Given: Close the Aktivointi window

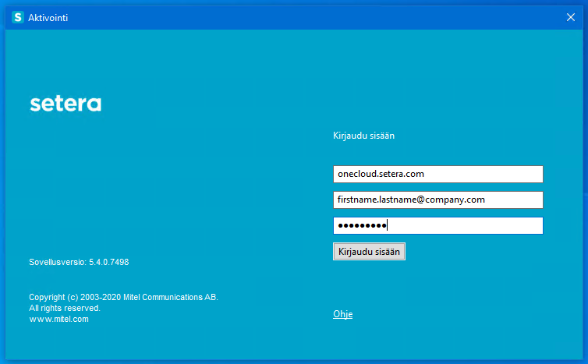Looking at the screenshot, I should 570,17.
